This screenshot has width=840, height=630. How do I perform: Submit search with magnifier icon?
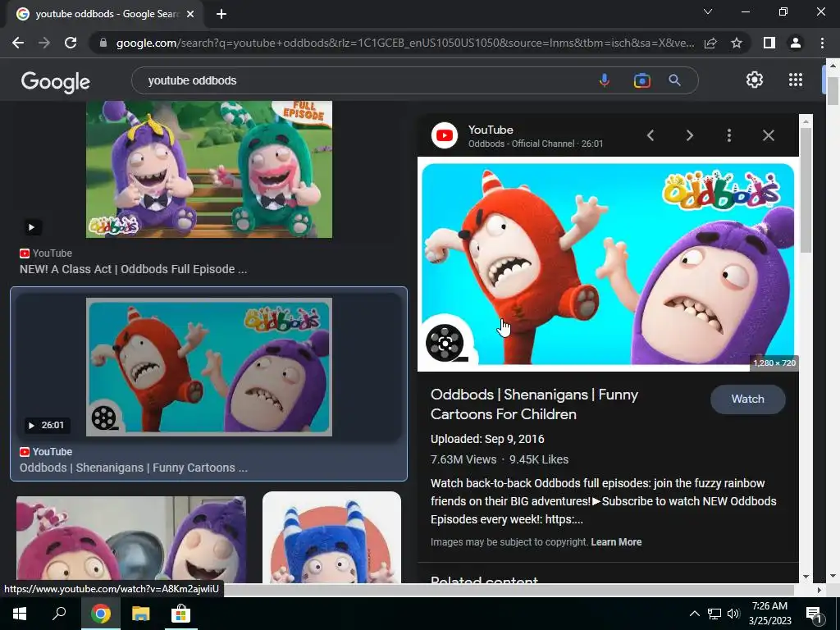click(674, 80)
